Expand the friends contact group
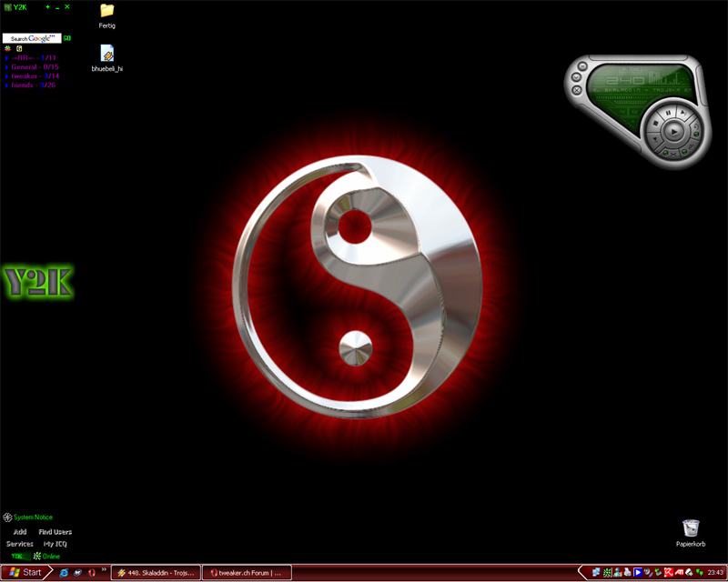 click(x=6, y=85)
